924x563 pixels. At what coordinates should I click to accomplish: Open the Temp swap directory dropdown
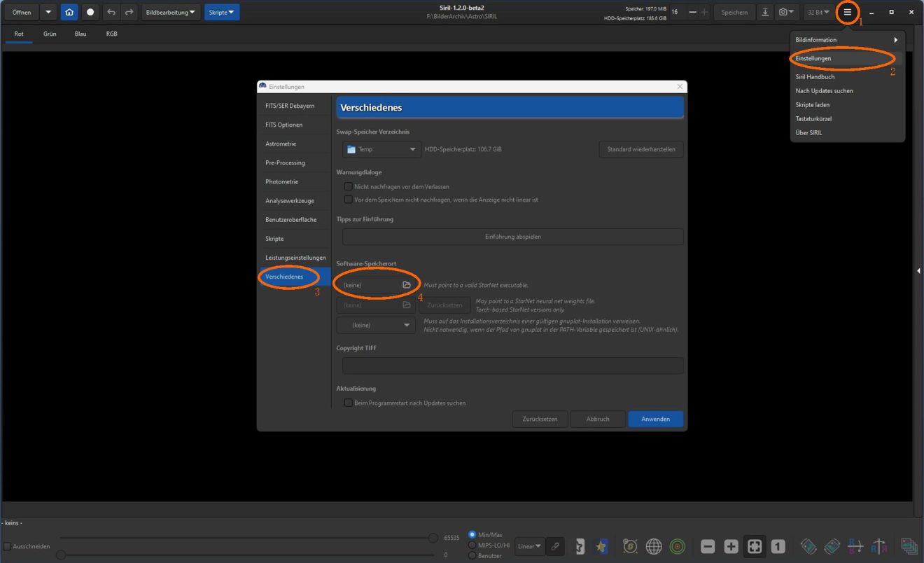(381, 149)
